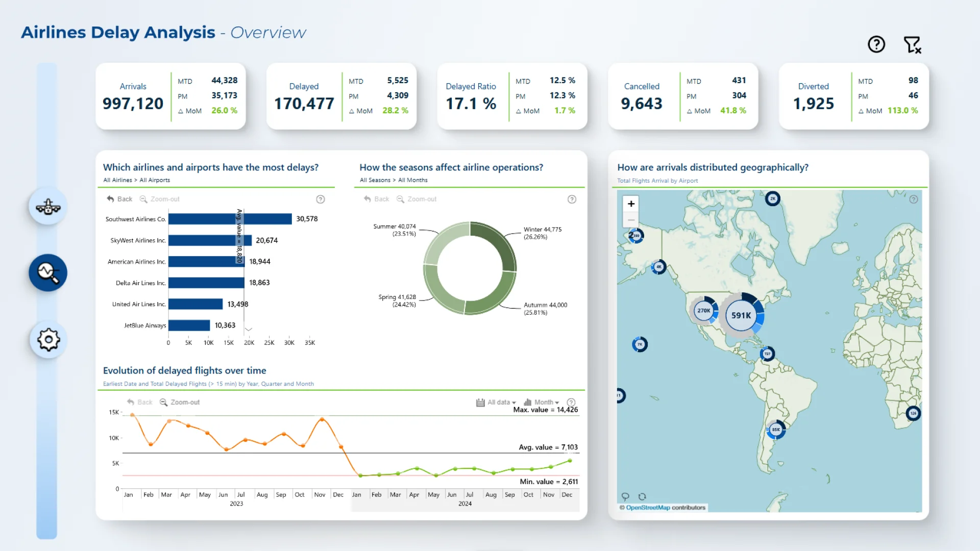Select the United Air Lines Inc. bar

[x=195, y=304]
